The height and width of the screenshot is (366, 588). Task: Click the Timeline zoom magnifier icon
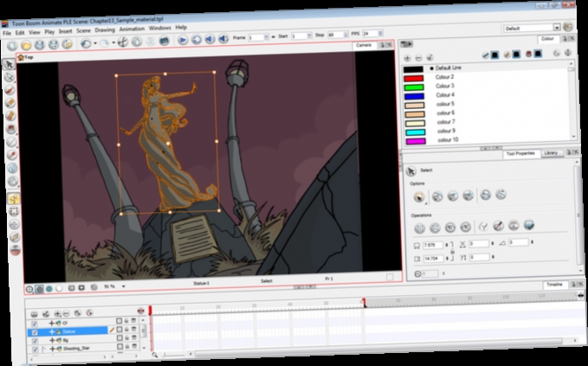click(x=154, y=355)
